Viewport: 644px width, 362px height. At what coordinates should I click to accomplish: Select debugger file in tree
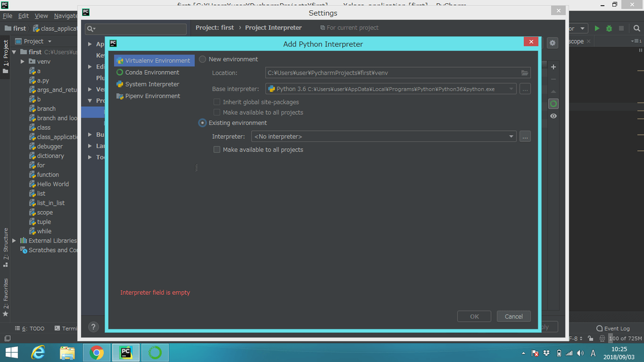pos(50,146)
